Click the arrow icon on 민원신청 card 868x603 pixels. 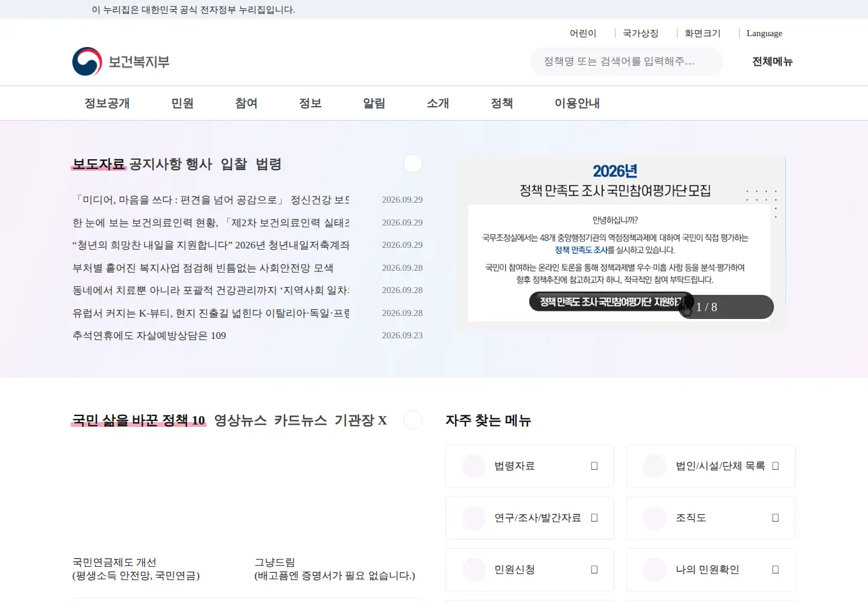[x=594, y=570]
